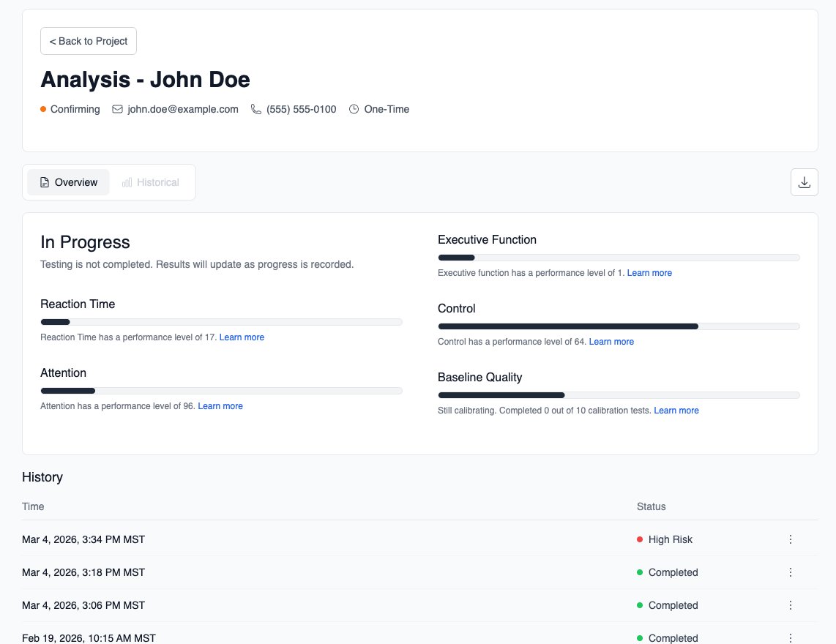836x644 pixels.
Task: Click the orange Confirming status dot
Action: click(x=43, y=109)
